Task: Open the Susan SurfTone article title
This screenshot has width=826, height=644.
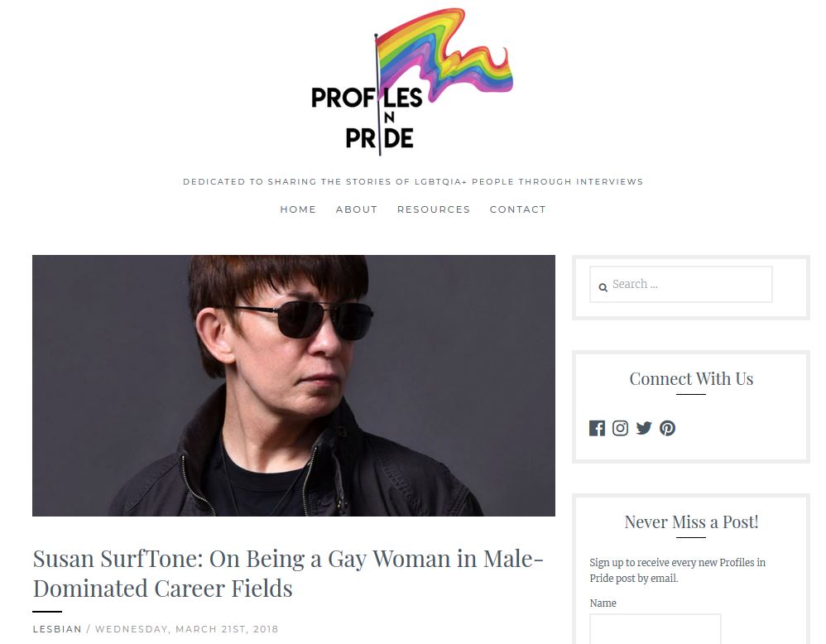Action: [288, 574]
